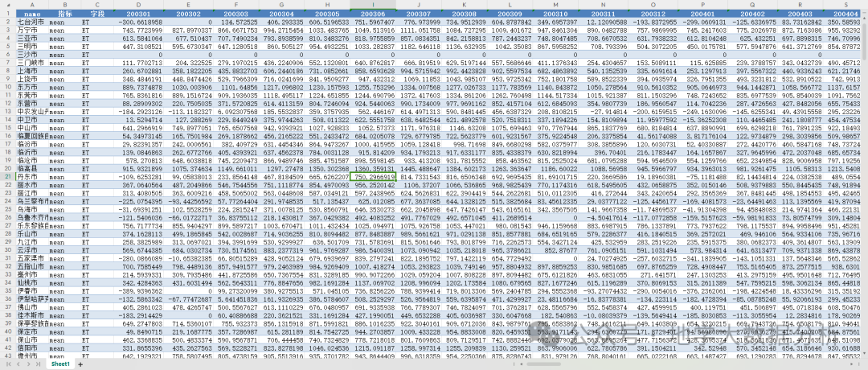Select cell '万宁市'
The image size is (868, 370).
[31, 29]
